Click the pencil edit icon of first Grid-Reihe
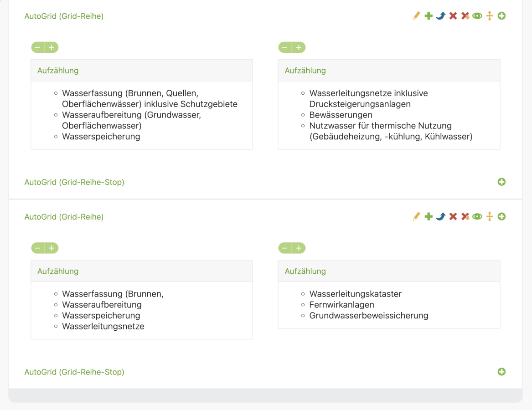 pos(416,16)
